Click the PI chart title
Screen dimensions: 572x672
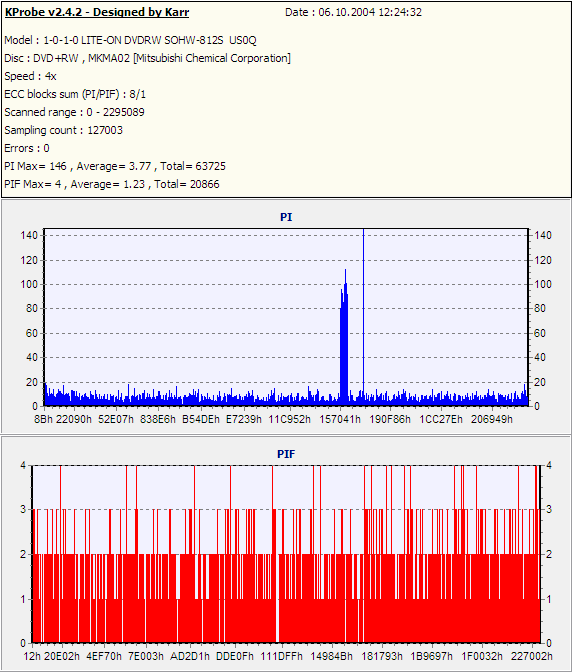tap(286, 217)
